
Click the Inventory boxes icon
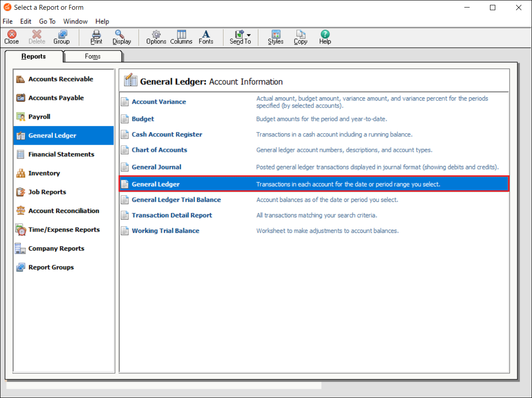21,173
